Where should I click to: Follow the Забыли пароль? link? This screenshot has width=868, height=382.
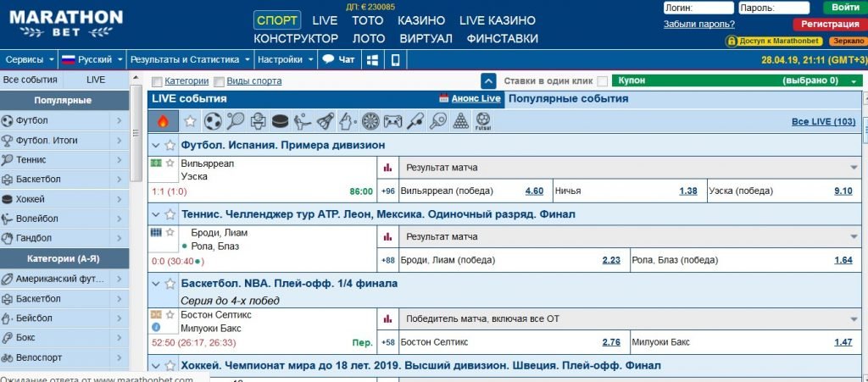click(699, 24)
